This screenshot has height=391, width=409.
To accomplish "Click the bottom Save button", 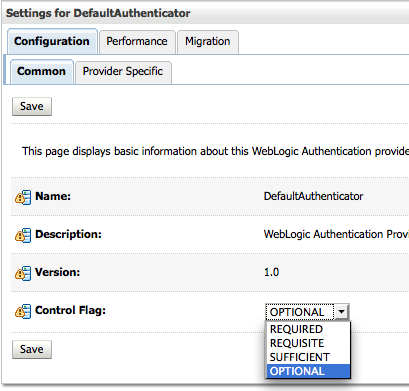I will (32, 349).
